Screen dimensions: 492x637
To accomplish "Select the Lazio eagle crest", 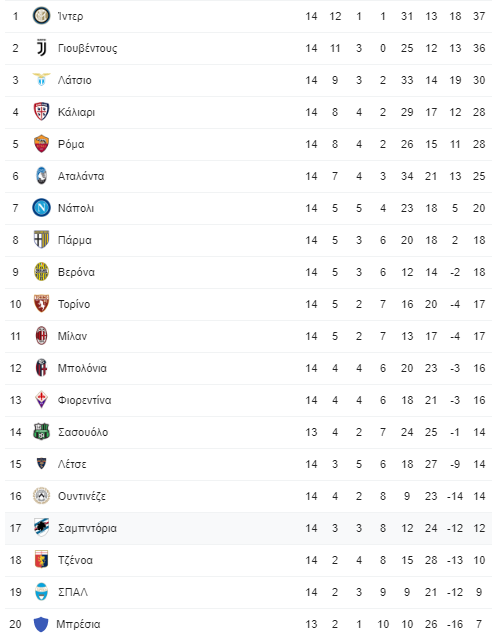I will (41, 80).
